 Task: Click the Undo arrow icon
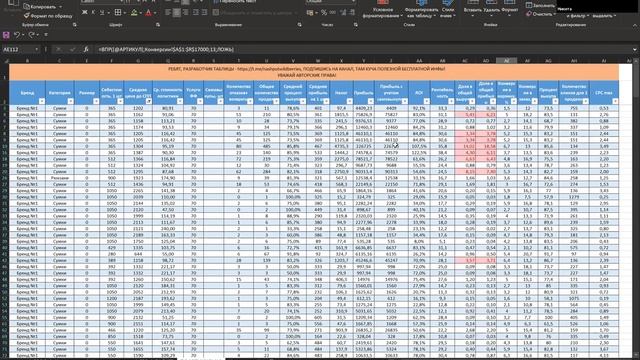click(17, 35)
